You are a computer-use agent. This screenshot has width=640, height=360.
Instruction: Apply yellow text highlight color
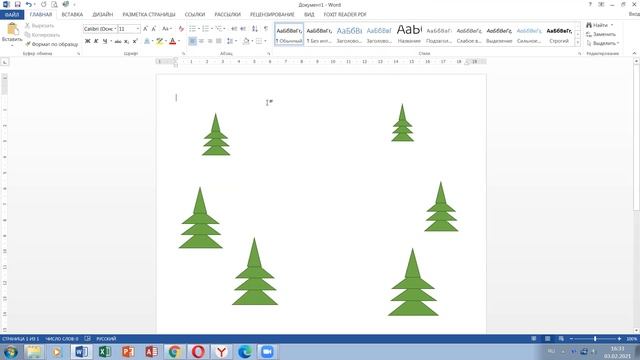click(159, 41)
